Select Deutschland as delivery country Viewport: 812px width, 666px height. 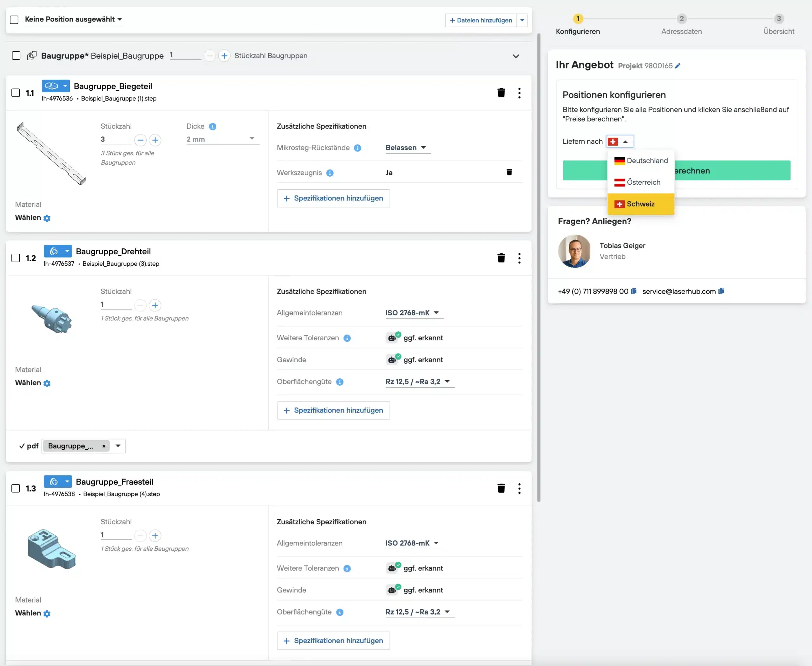pyautogui.click(x=641, y=161)
